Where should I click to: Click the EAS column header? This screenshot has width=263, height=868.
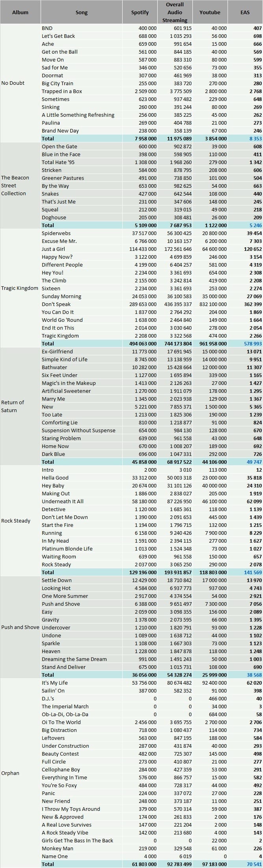(245, 12)
